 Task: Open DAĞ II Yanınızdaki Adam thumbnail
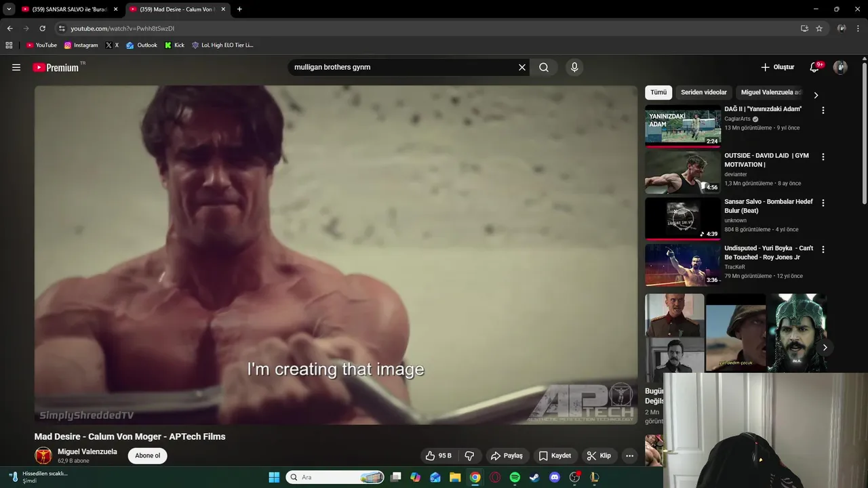click(x=683, y=126)
